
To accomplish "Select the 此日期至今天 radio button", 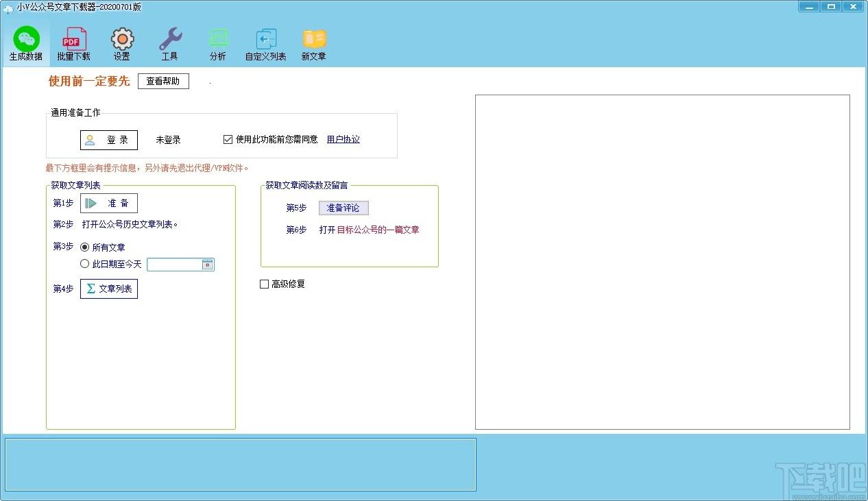I will pyautogui.click(x=85, y=264).
